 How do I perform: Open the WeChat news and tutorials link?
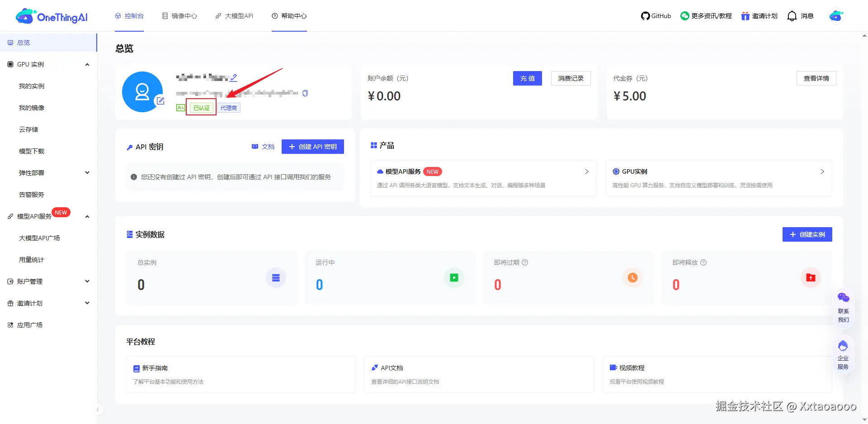(x=706, y=16)
